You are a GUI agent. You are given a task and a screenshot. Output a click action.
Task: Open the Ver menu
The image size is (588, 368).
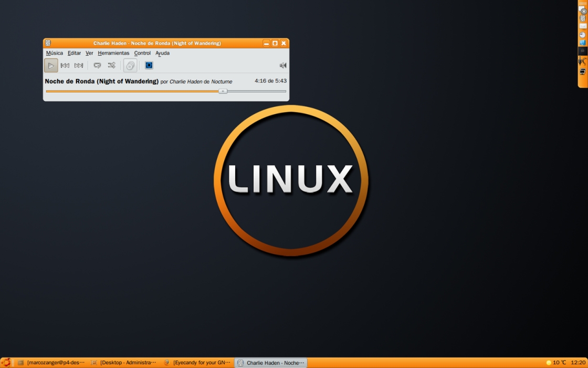pyautogui.click(x=89, y=53)
